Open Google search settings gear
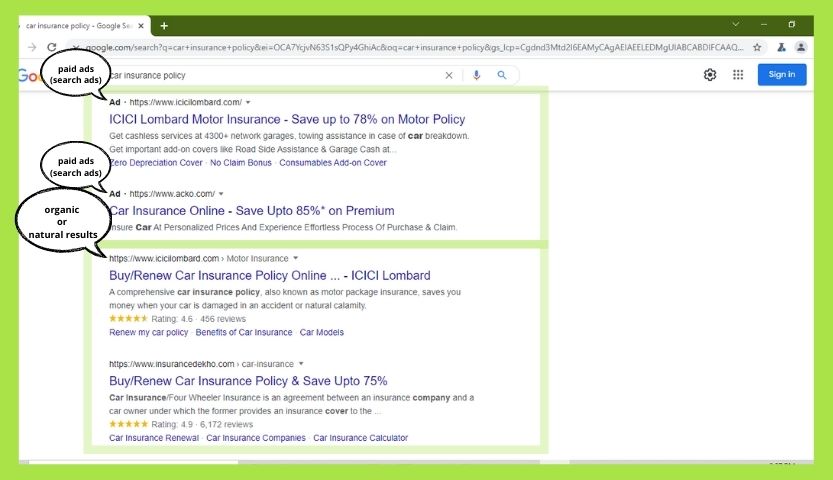 710,75
